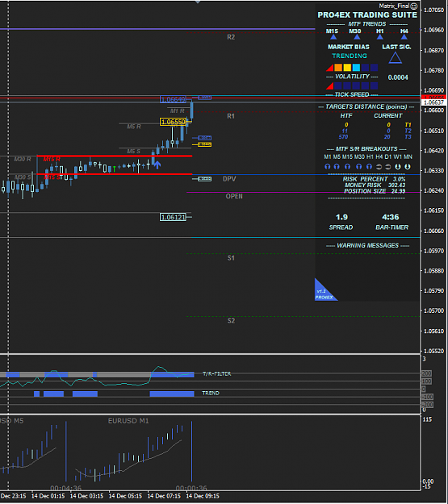Click the orange volatility square
The image size is (448, 504).
(338, 68)
